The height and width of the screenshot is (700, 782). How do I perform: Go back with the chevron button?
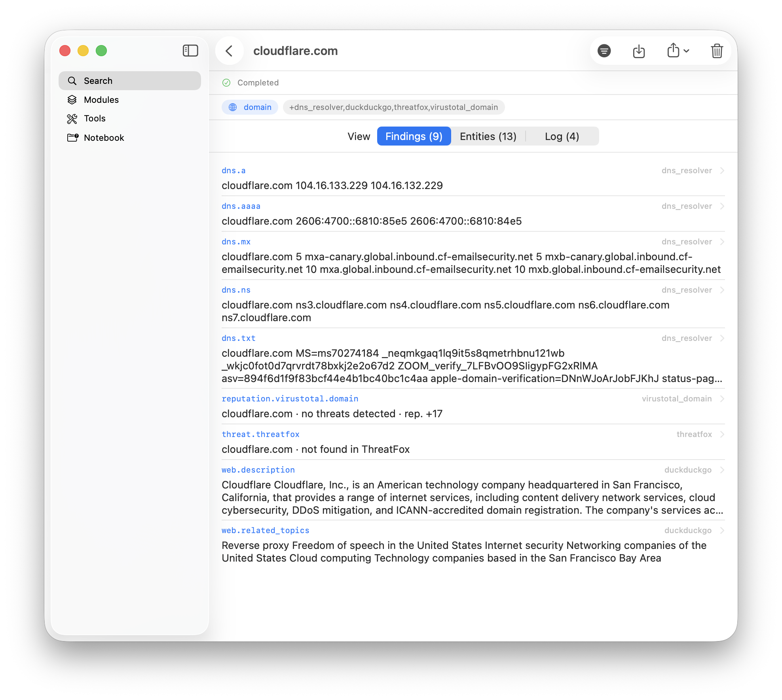[x=229, y=51]
